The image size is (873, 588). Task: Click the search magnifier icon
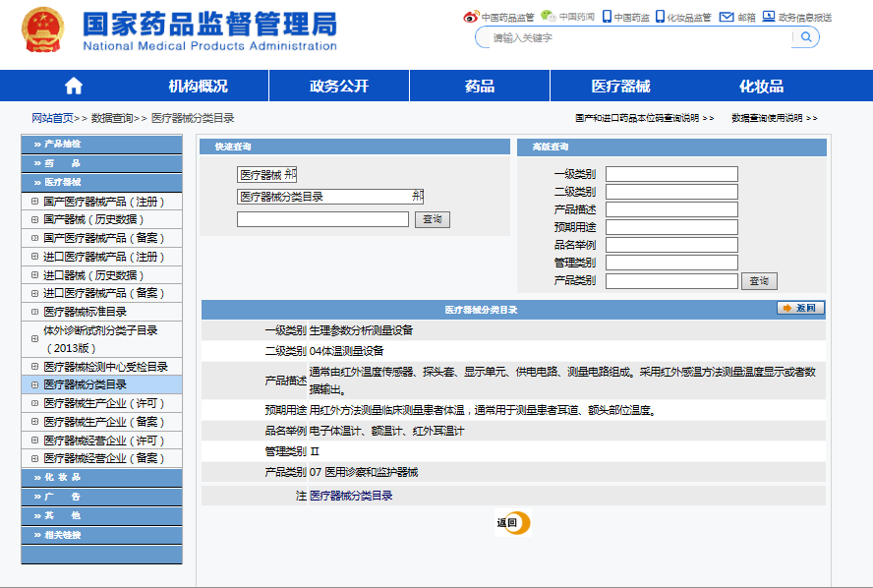805,37
